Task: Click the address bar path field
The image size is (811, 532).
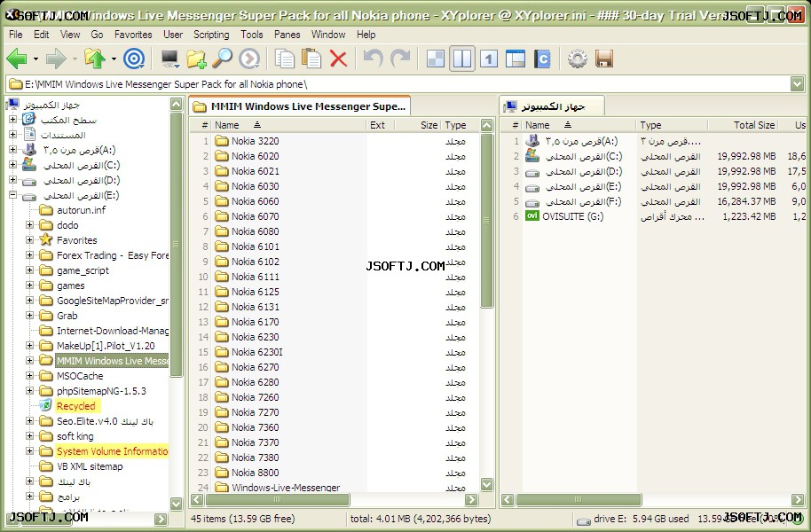Action: 398,83
